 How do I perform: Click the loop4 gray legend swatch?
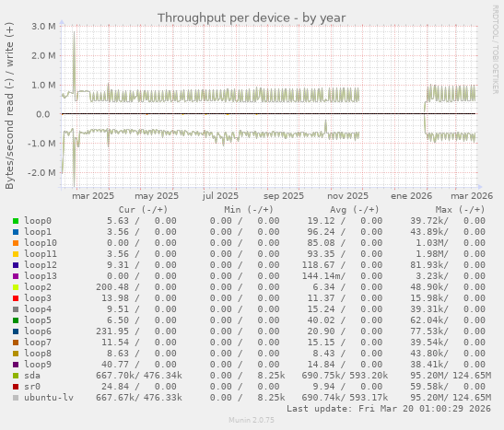pos(16,309)
